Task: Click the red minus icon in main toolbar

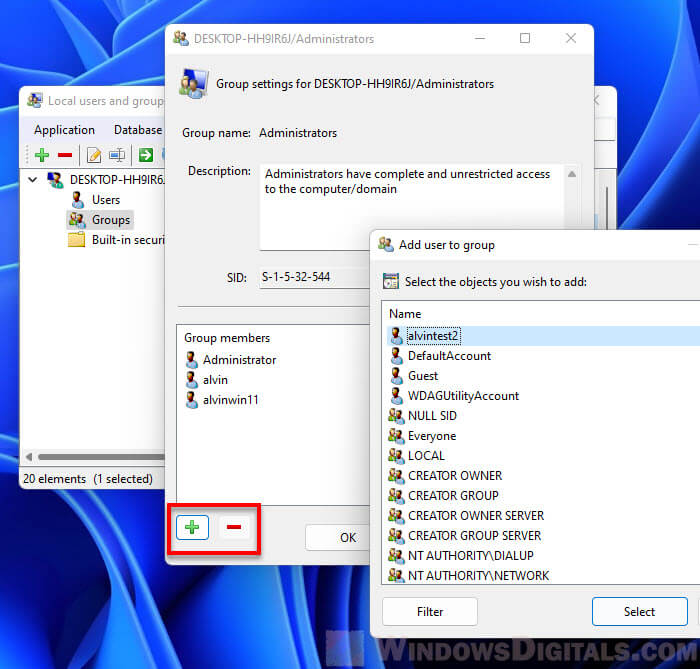Action: (x=65, y=155)
